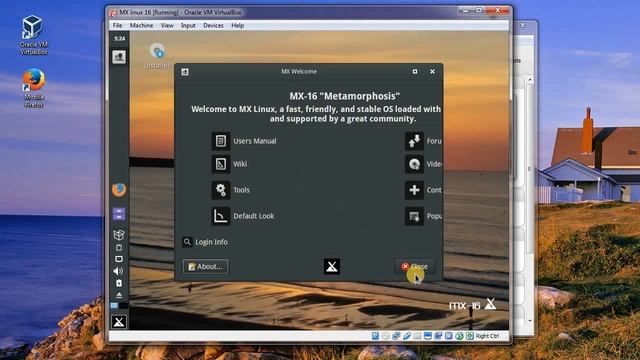Screen dimensions: 640x360
Task: Open the View menu in VirtualBox
Action: click(x=167, y=25)
